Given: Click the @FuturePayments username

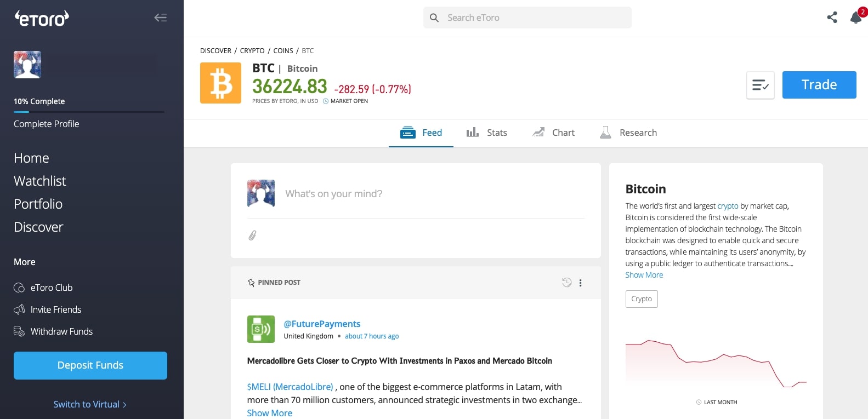Looking at the screenshot, I should (322, 324).
